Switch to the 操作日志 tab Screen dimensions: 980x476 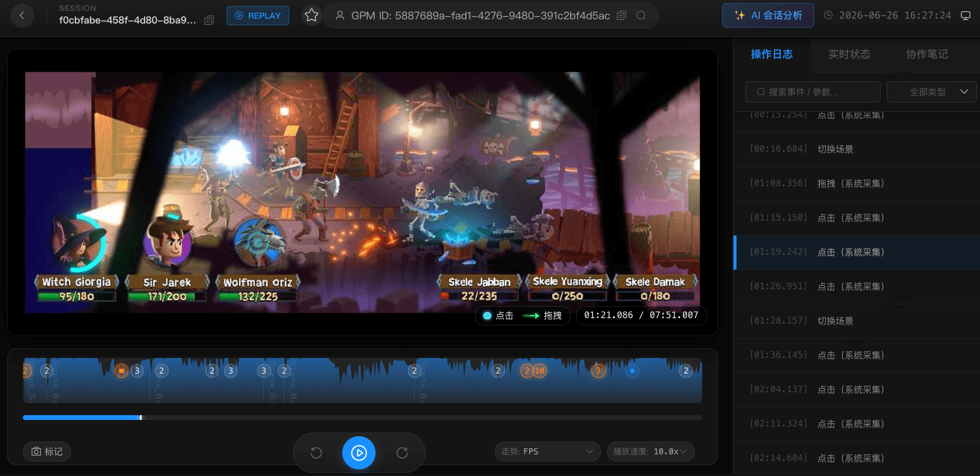click(771, 54)
